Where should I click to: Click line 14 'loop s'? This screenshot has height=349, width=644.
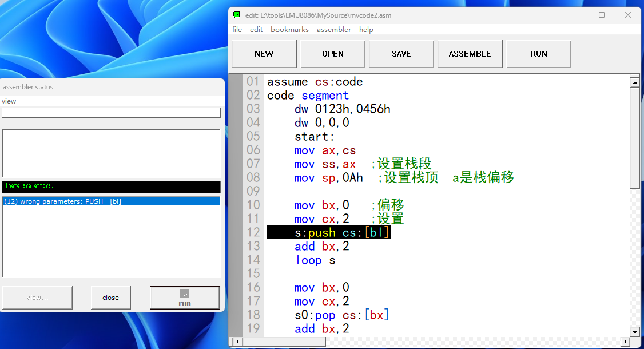coord(315,260)
